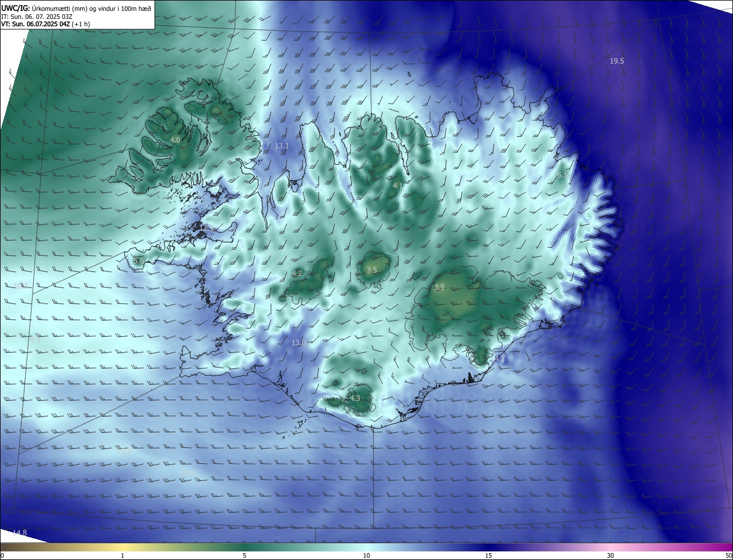Click the 5 tick on the color scale
The image size is (733, 560).
pos(245,555)
